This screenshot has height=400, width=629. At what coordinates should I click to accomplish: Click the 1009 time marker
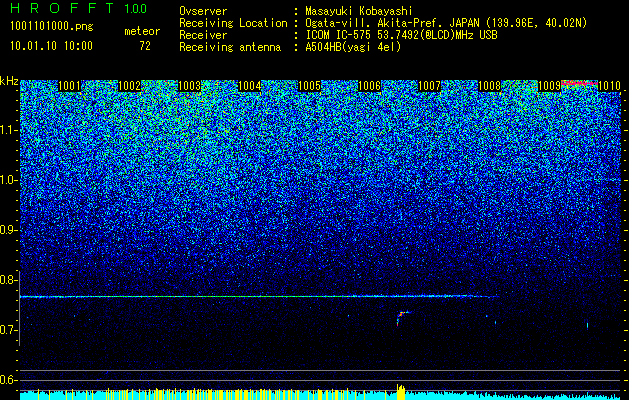549,86
